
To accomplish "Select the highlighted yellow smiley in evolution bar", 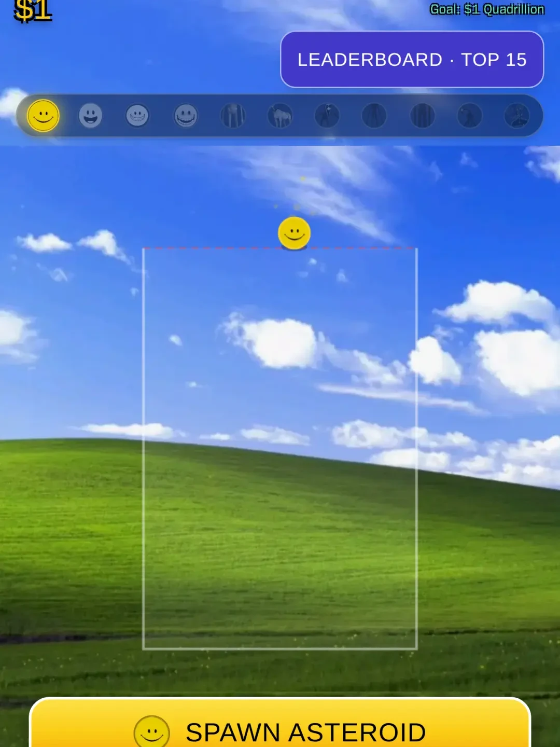I will click(43, 116).
